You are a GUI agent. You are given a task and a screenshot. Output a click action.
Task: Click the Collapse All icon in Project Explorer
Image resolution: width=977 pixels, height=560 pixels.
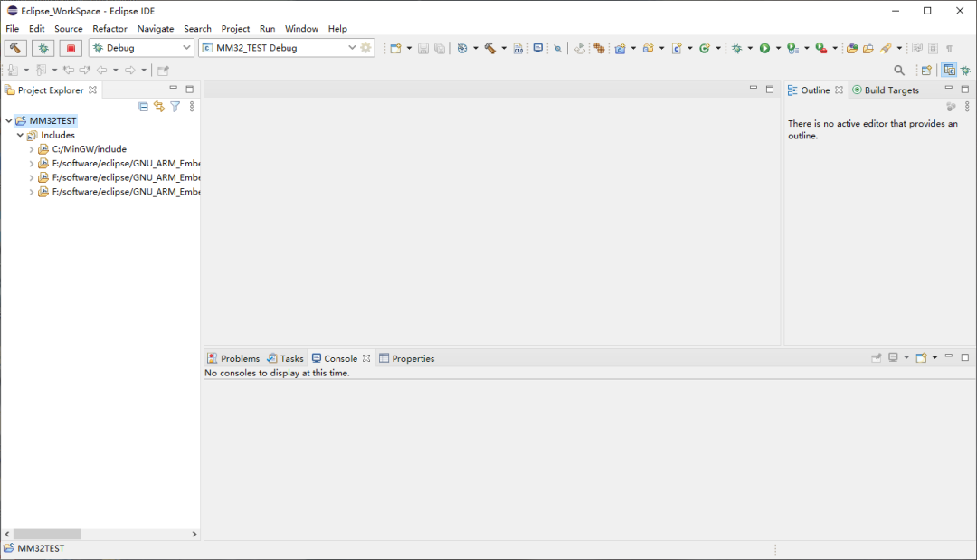pyautogui.click(x=143, y=107)
